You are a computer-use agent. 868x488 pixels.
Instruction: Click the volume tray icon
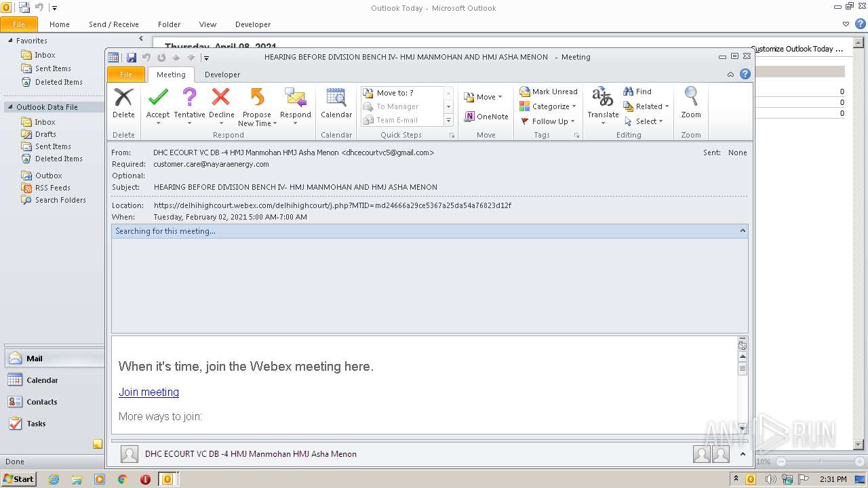pyautogui.click(x=770, y=479)
